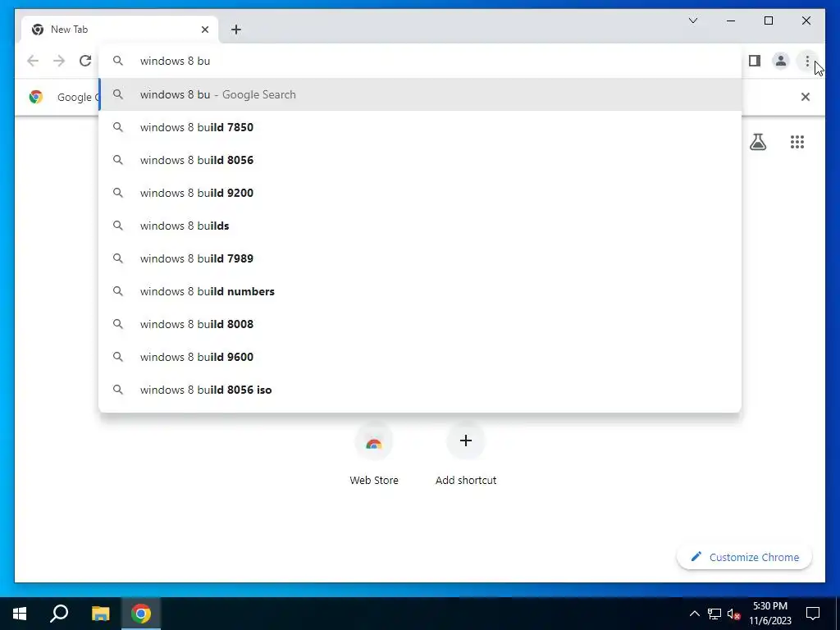Open a new tab with plus button
The width and height of the screenshot is (840, 630).
pos(236,30)
